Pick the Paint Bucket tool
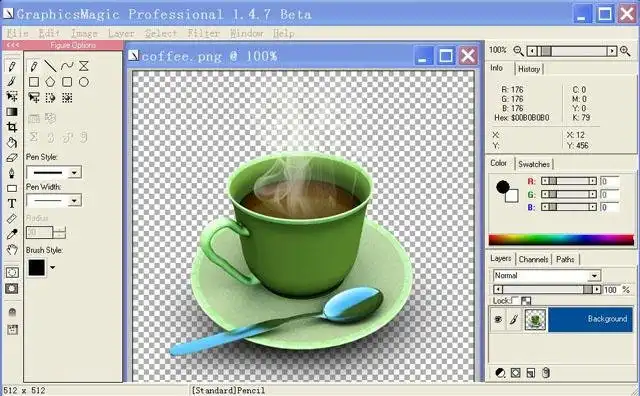The image size is (640, 396). [12, 142]
